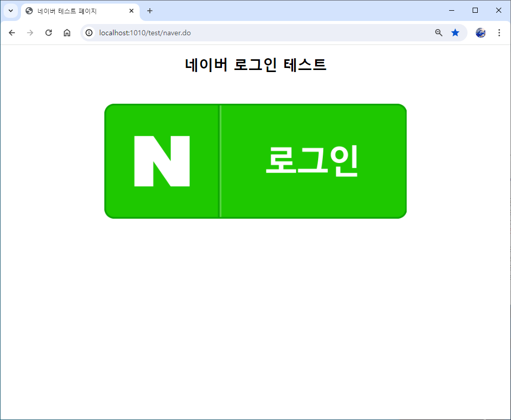Open the Chrome three-dot menu
Viewport: 511px width, 420px height.
pyautogui.click(x=499, y=33)
